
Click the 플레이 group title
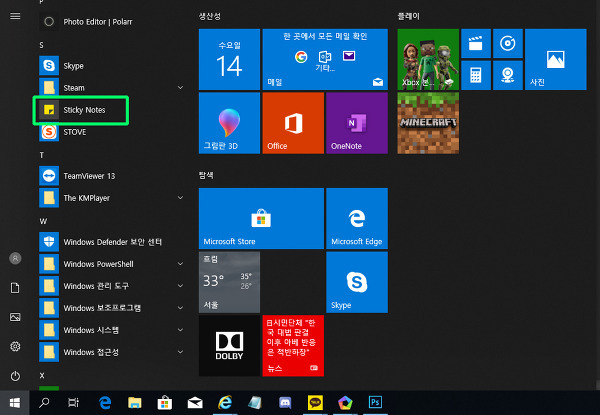point(408,16)
